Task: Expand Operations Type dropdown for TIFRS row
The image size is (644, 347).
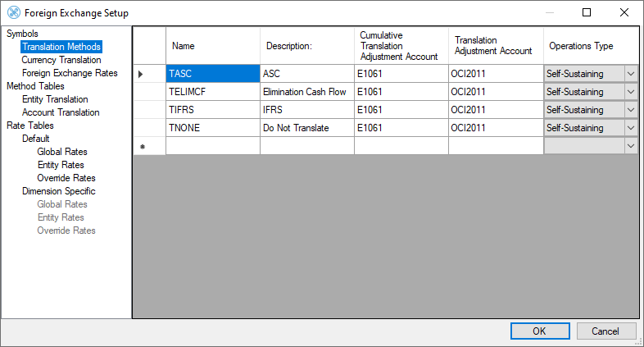Action: pyautogui.click(x=631, y=110)
